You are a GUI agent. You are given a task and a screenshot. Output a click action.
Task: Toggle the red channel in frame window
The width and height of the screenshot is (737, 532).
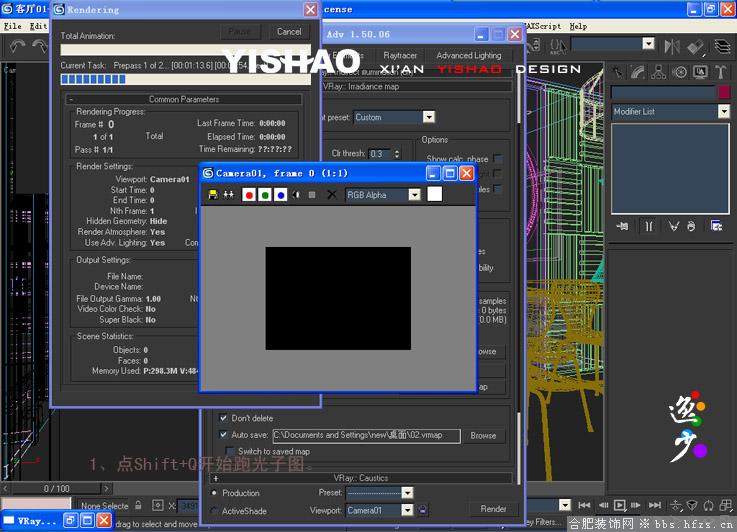pos(249,195)
